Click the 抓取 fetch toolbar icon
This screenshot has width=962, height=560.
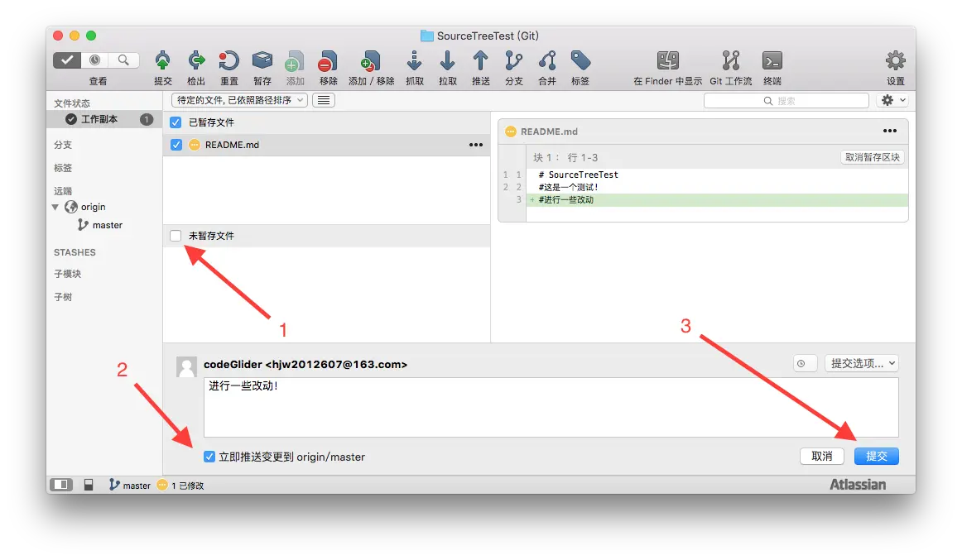415,60
